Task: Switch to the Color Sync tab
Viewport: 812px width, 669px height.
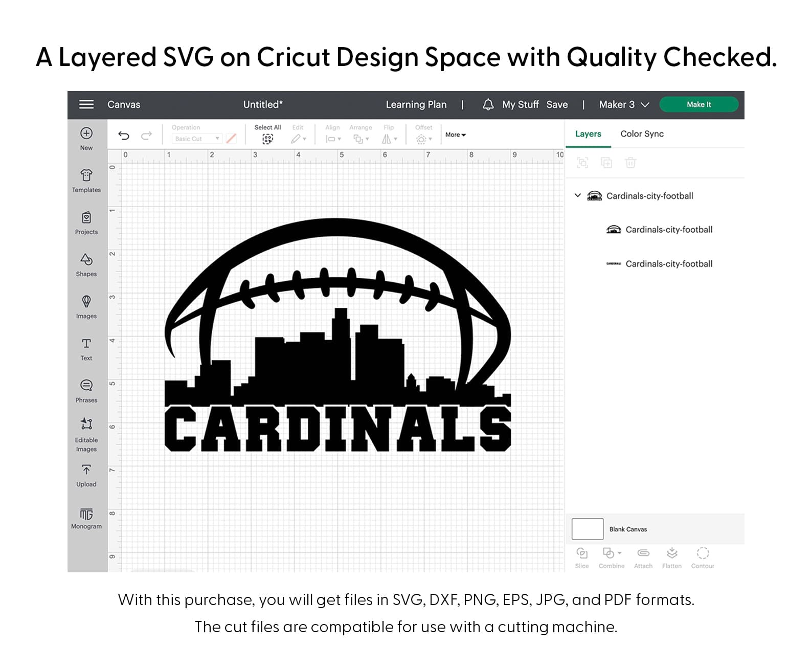Action: click(x=642, y=134)
